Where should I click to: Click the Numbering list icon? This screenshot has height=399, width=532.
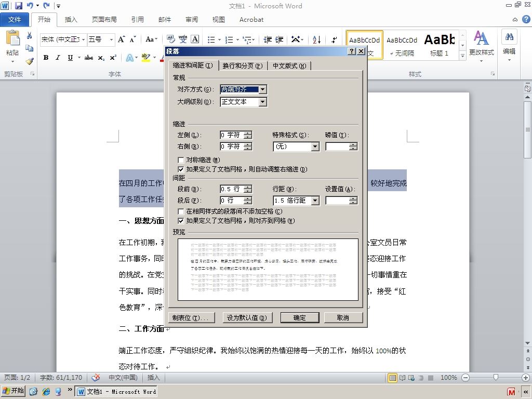229,39
